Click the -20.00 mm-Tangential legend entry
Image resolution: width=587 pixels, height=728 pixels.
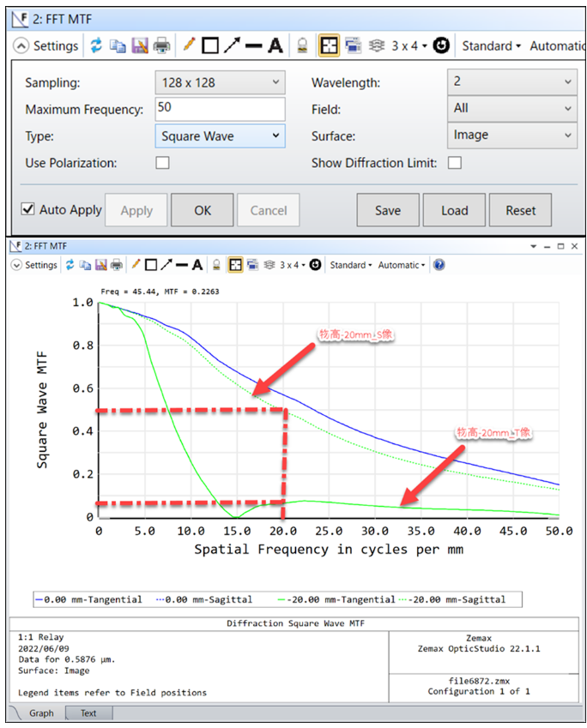[337, 599]
